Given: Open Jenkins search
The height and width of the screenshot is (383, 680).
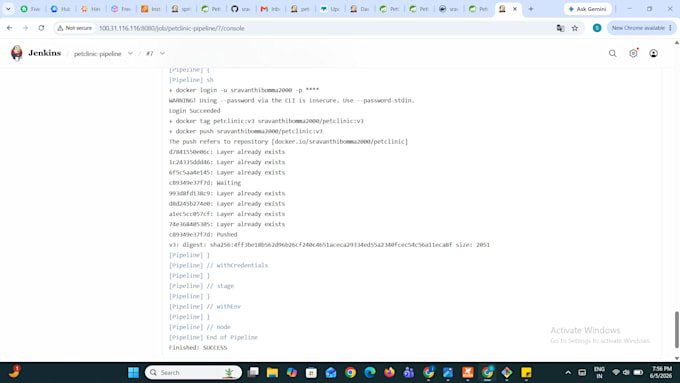Looking at the screenshot, I should pos(612,53).
